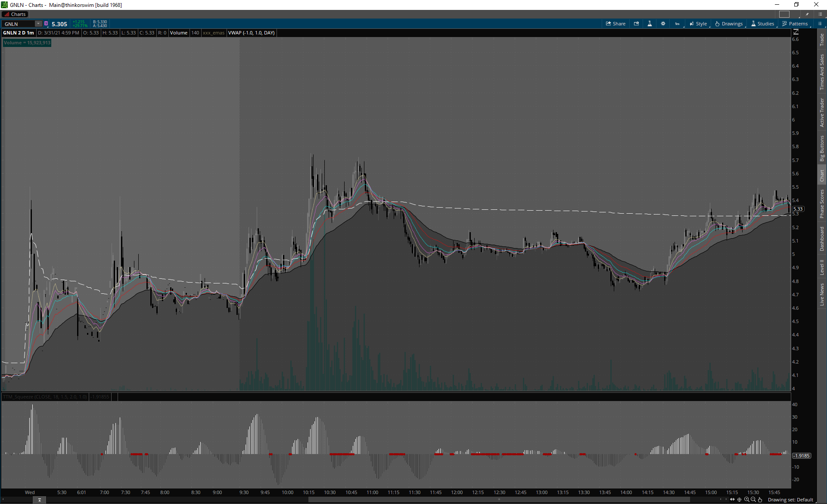Click the expand time axis arrows icon
This screenshot has width=827, height=504.
pos(732,500)
